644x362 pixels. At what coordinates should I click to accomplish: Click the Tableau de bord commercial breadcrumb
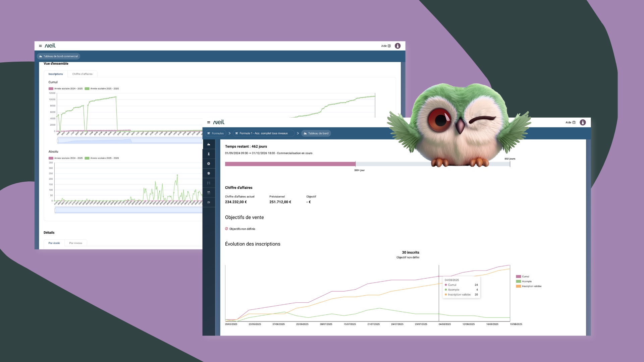click(x=58, y=56)
